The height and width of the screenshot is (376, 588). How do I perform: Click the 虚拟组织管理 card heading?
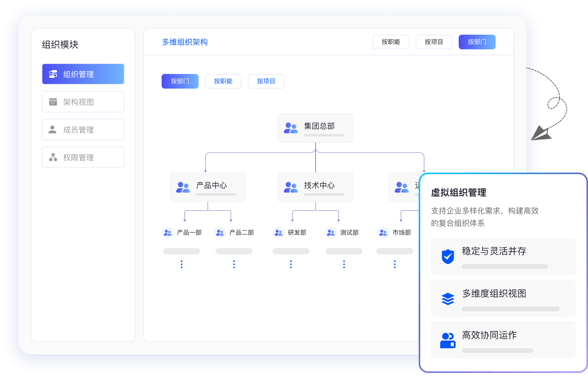(x=459, y=193)
